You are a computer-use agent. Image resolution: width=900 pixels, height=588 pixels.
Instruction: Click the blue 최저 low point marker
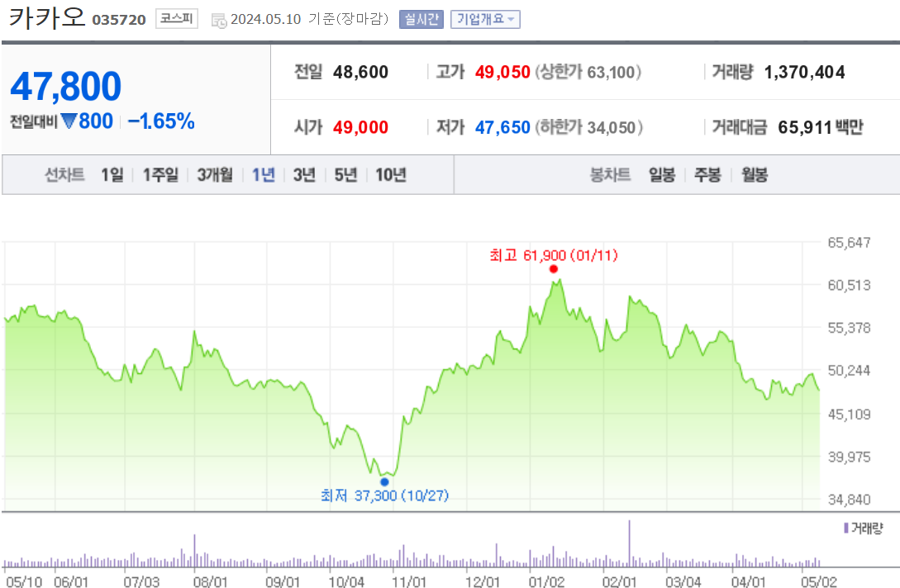(384, 481)
